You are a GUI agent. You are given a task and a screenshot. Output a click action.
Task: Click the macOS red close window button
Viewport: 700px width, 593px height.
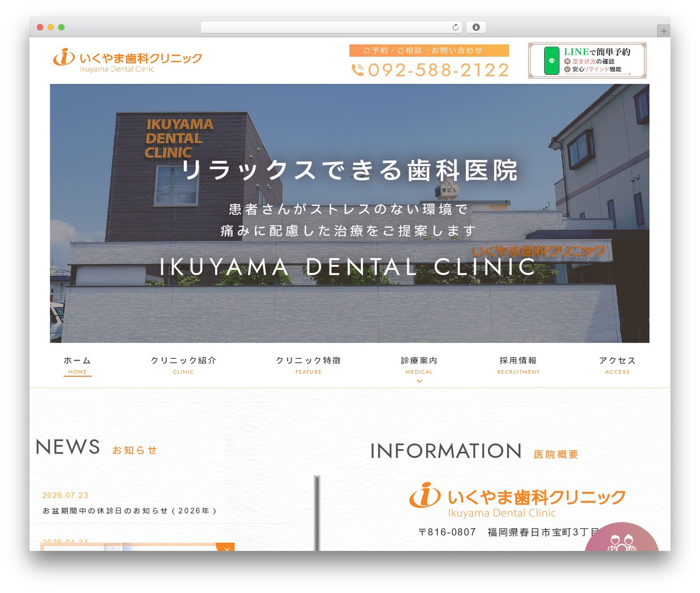40,27
